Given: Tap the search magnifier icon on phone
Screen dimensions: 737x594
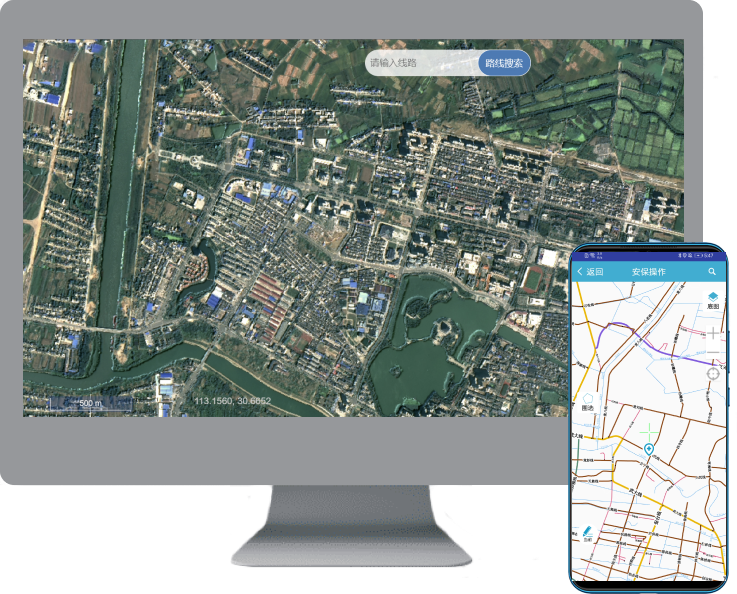Looking at the screenshot, I should point(712,272).
